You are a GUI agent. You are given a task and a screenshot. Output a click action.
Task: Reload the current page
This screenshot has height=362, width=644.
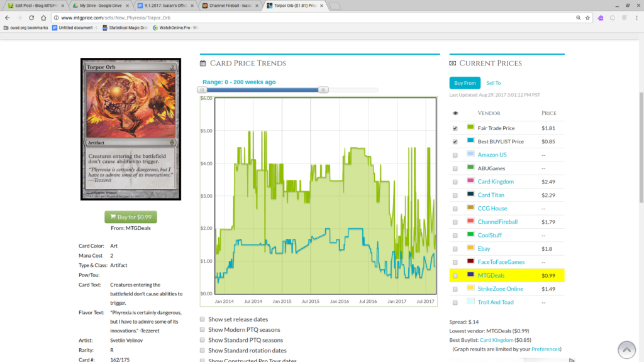coord(31,18)
